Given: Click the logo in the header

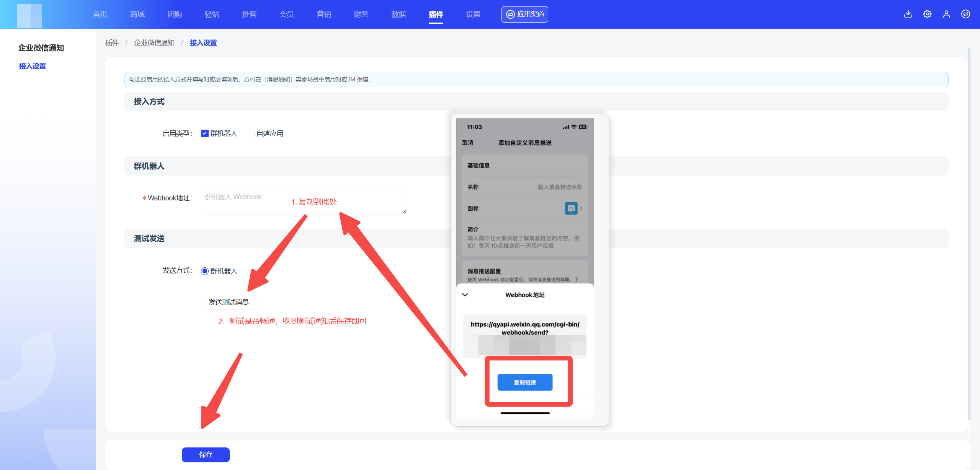Looking at the screenshot, I should (x=29, y=15).
